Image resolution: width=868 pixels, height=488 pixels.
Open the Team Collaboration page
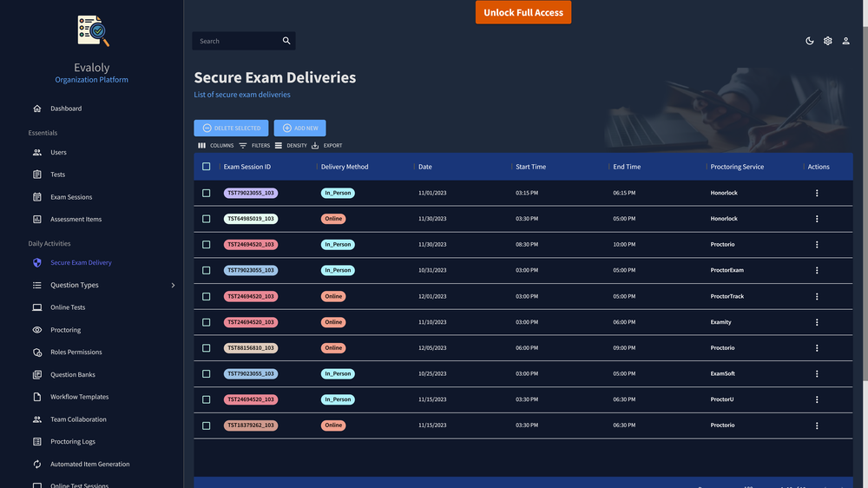[78, 419]
